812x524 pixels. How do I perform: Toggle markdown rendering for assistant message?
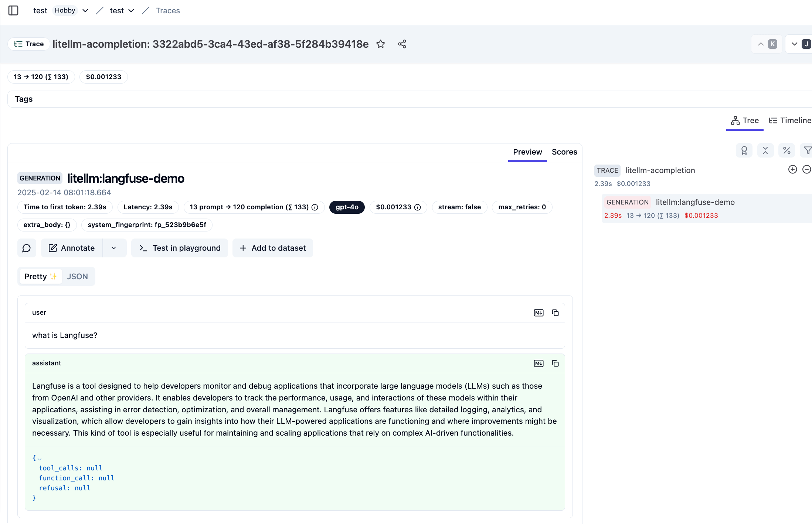tap(538, 363)
